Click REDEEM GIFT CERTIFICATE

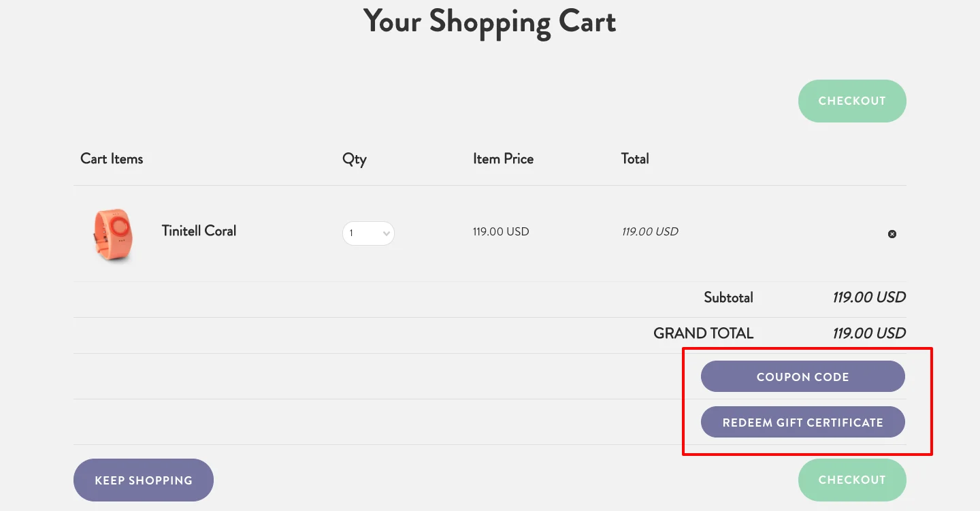pos(802,422)
